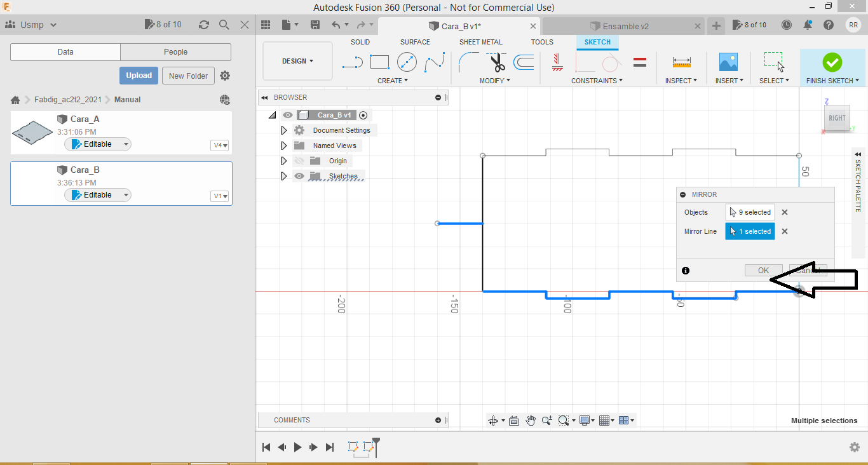Play the design timeline
868x465 pixels.
click(x=297, y=447)
